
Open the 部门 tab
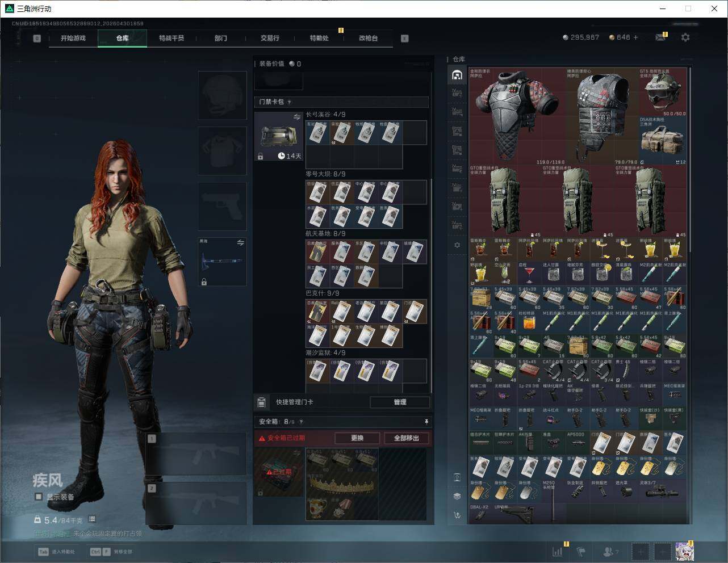[220, 38]
